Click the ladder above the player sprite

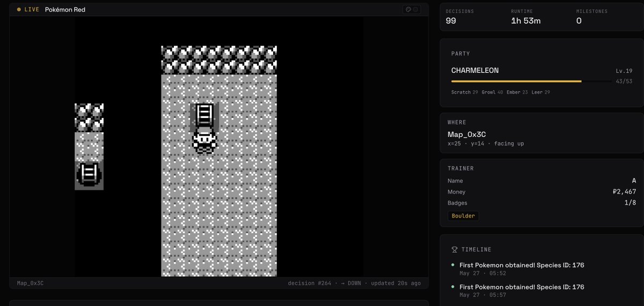pos(204,116)
